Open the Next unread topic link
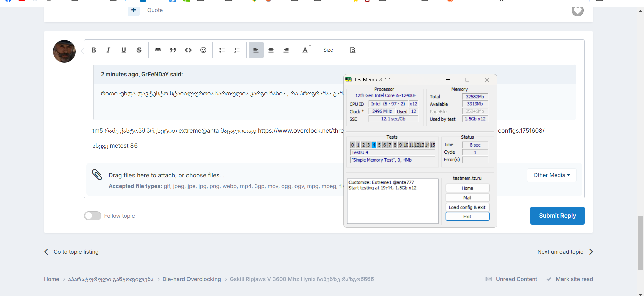Screen dimensions: 644x296 pyautogui.click(x=560, y=252)
